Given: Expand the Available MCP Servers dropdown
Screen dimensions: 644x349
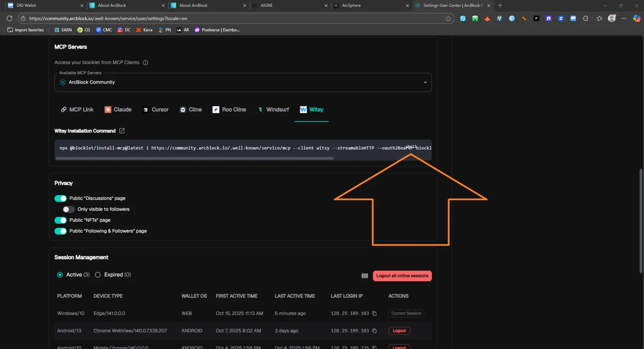Looking at the screenshot, I should [243, 83].
